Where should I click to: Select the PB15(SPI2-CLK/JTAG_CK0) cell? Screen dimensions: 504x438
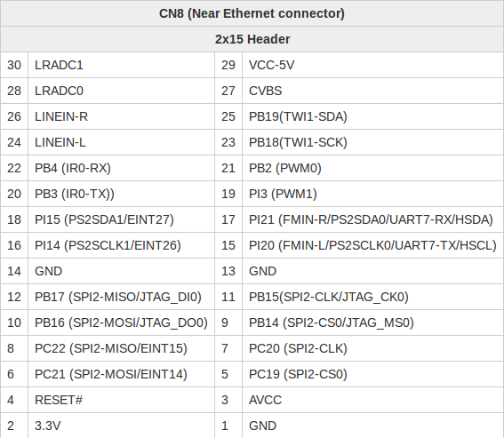[372, 297]
